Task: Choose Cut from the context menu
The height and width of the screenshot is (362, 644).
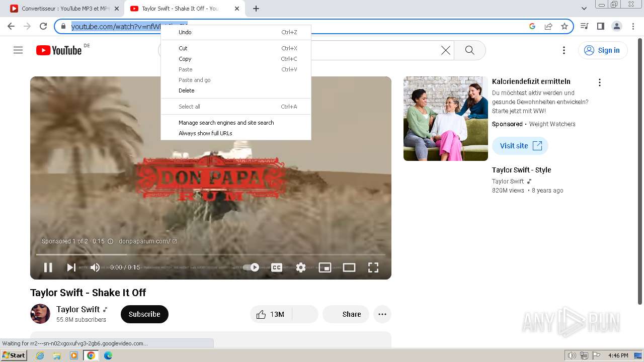Action: click(x=236, y=48)
